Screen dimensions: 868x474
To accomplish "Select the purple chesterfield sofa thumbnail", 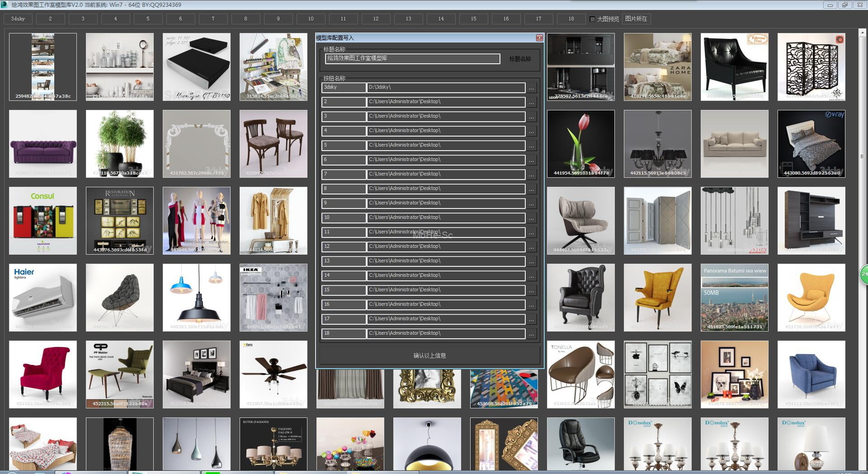I will click(x=43, y=144).
